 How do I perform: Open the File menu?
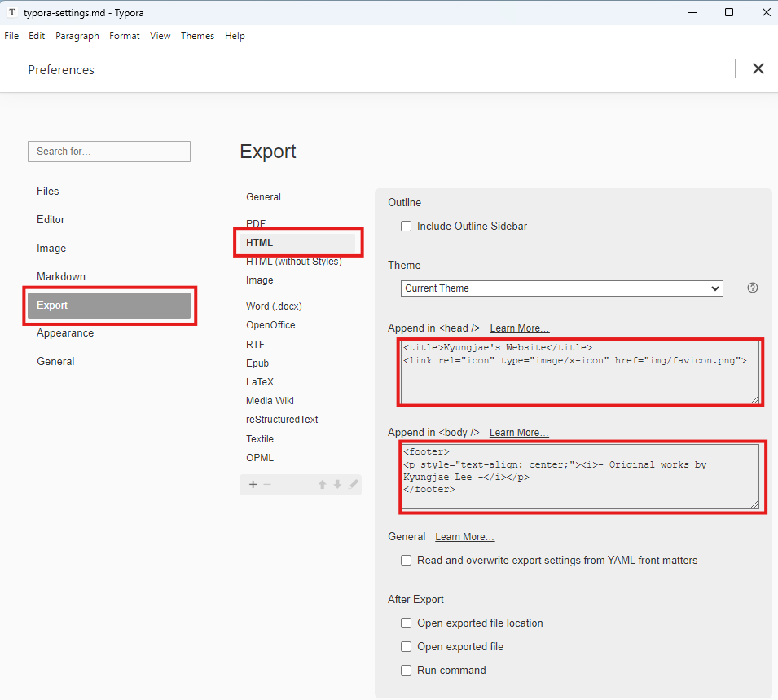click(11, 36)
